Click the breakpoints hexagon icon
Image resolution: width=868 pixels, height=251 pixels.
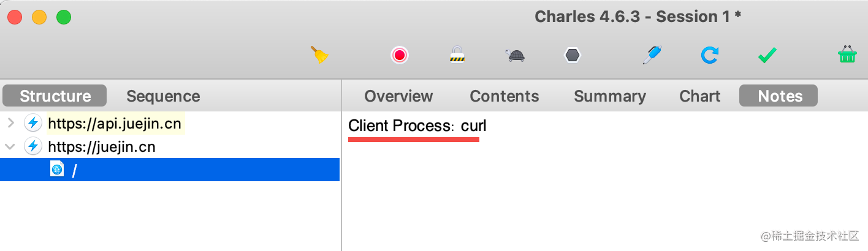click(572, 55)
